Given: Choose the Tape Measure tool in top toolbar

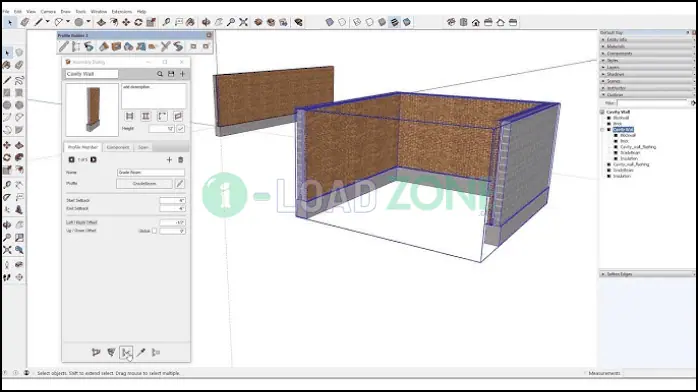Looking at the screenshot, I should (x=166, y=22).
